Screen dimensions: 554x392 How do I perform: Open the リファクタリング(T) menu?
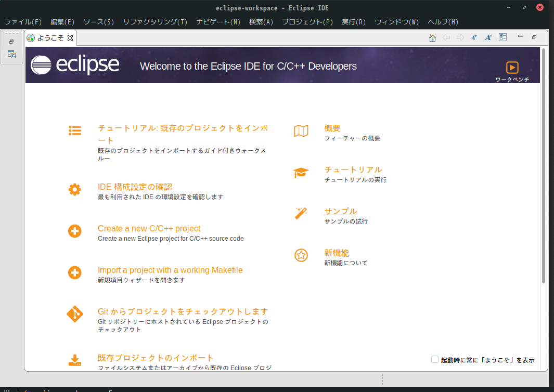[x=155, y=22]
